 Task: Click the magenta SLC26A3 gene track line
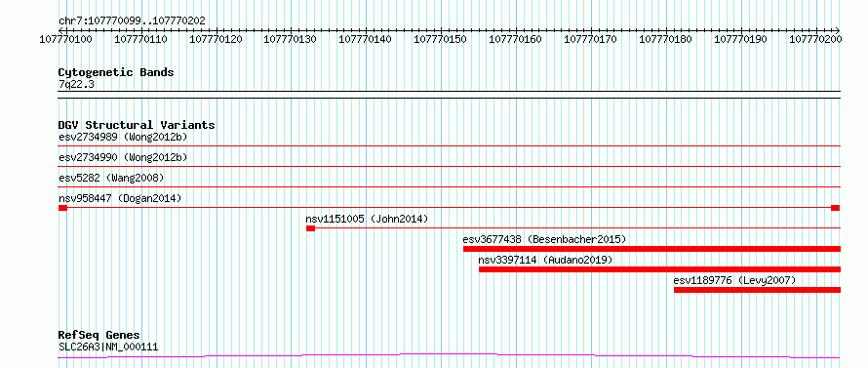click(x=449, y=355)
